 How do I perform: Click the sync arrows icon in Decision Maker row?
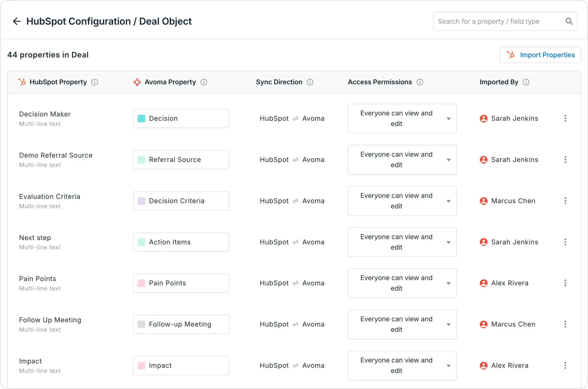295,119
